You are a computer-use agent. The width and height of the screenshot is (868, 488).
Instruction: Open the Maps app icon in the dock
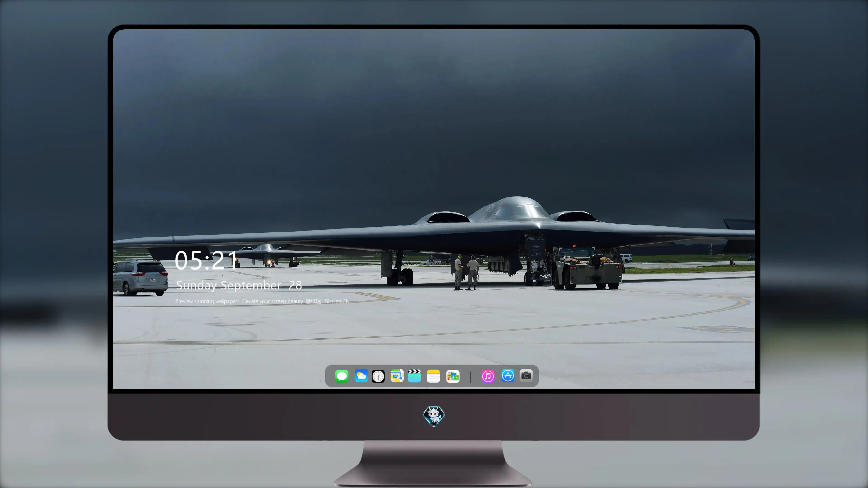pyautogui.click(x=397, y=376)
